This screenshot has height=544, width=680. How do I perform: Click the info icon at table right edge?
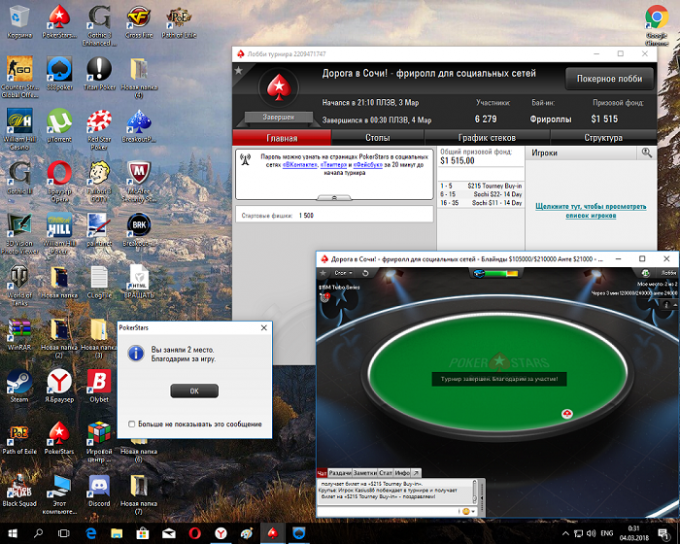point(666,305)
